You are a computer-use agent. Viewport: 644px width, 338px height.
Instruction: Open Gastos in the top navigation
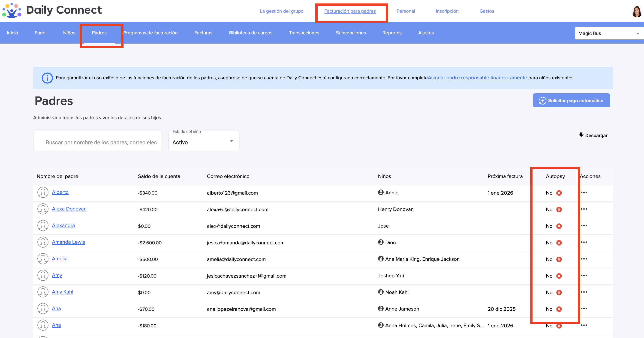click(x=487, y=11)
